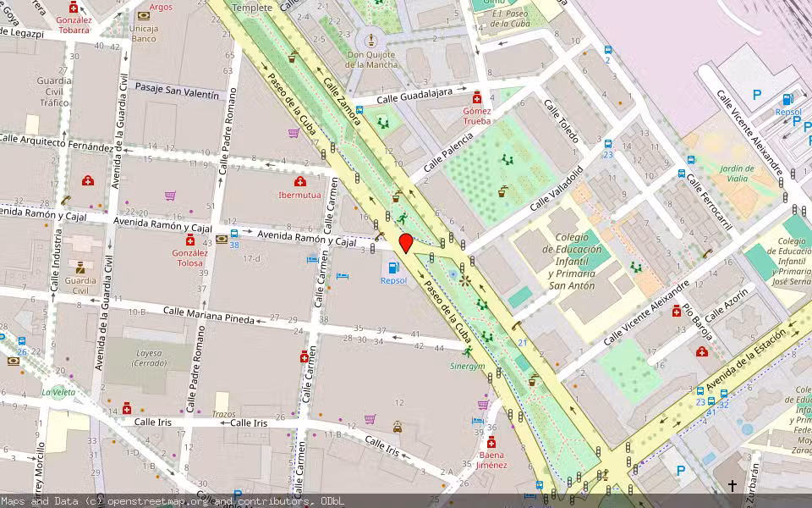Select the bank icon beside bus stop 38
This screenshot has width=812, height=508.
[x=222, y=239]
